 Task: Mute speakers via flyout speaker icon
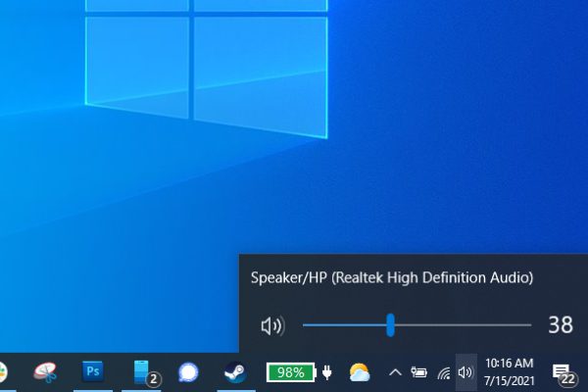point(272,325)
